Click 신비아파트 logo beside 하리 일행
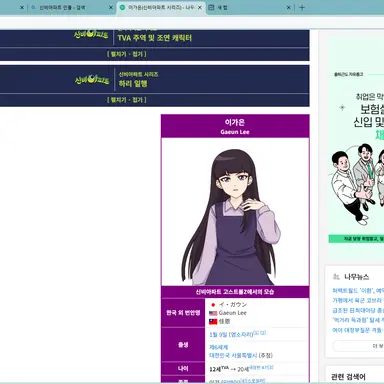The width and height of the screenshot is (384, 384). click(92, 79)
